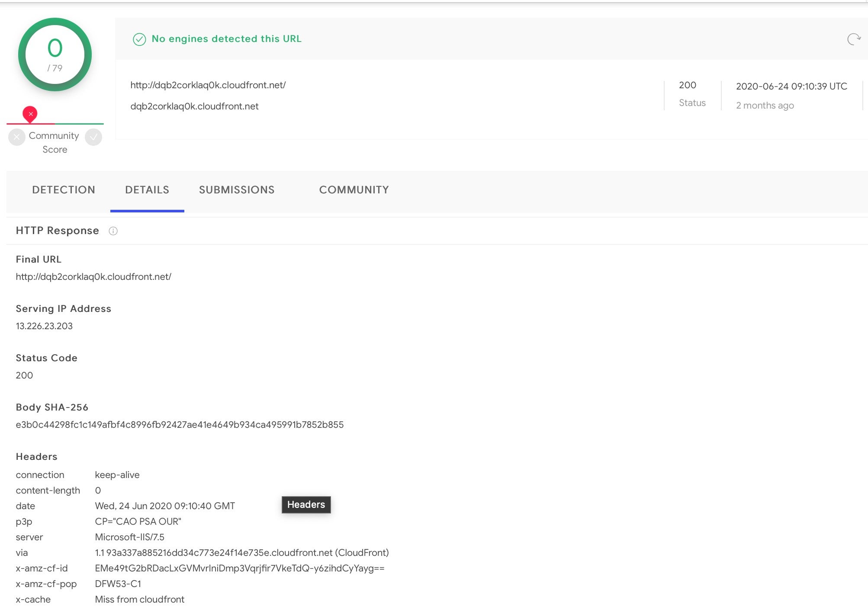Click the HTTP Response info icon
The height and width of the screenshot is (616, 868).
pos(113,231)
